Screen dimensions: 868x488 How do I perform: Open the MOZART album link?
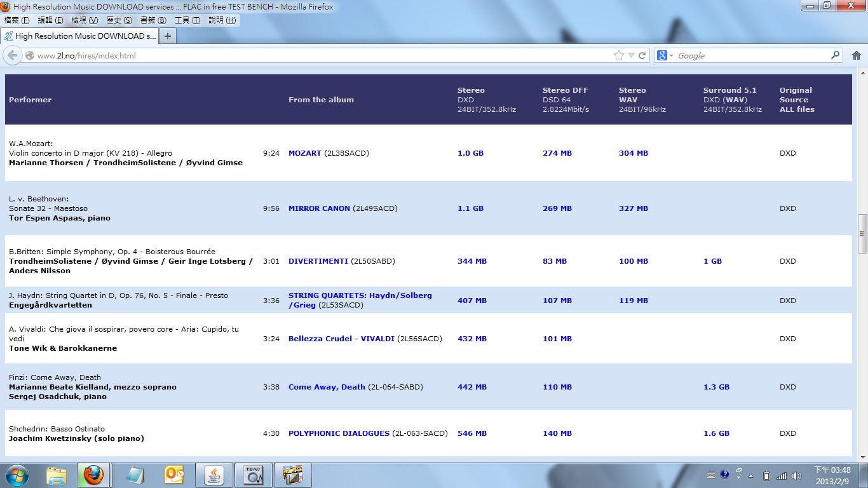305,153
